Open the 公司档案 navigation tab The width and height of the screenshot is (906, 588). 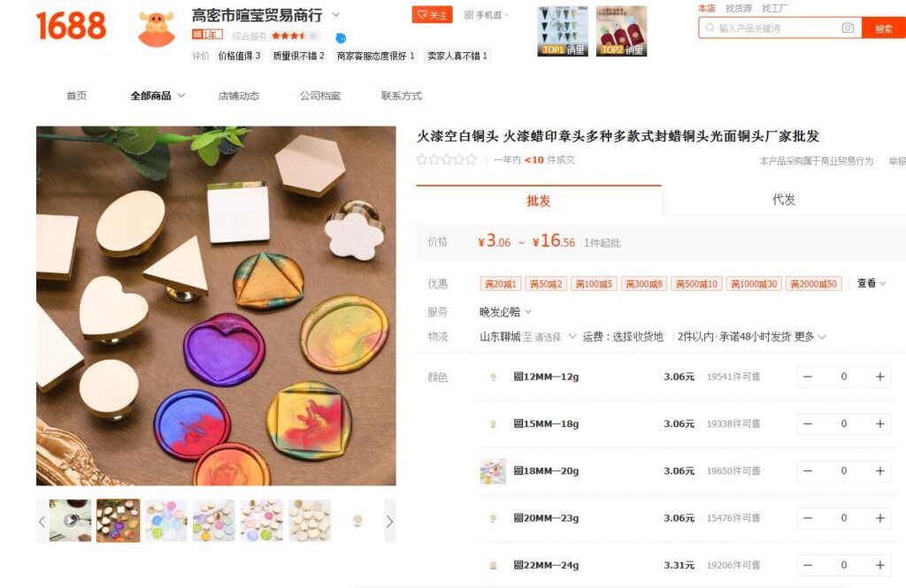coord(320,95)
